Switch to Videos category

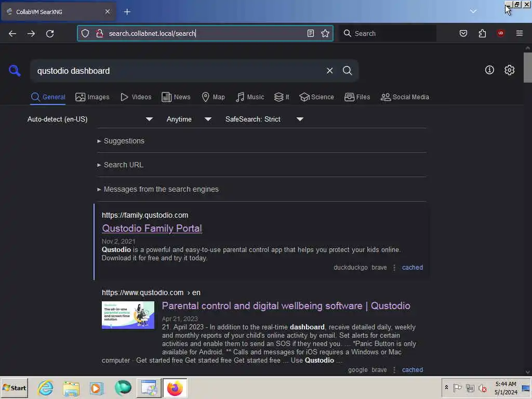coord(136,97)
